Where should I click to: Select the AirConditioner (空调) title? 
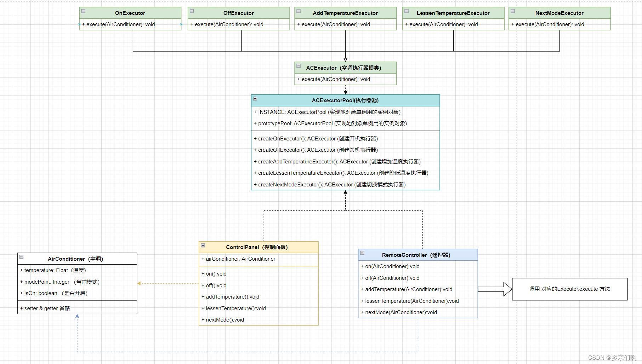point(75,259)
